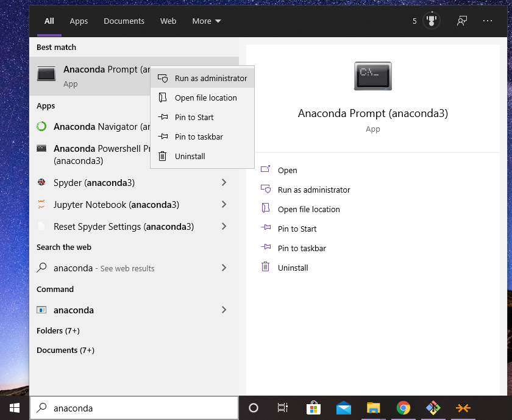Select Run as administrator in context menu
This screenshot has width=512, height=420.
[x=202, y=79]
